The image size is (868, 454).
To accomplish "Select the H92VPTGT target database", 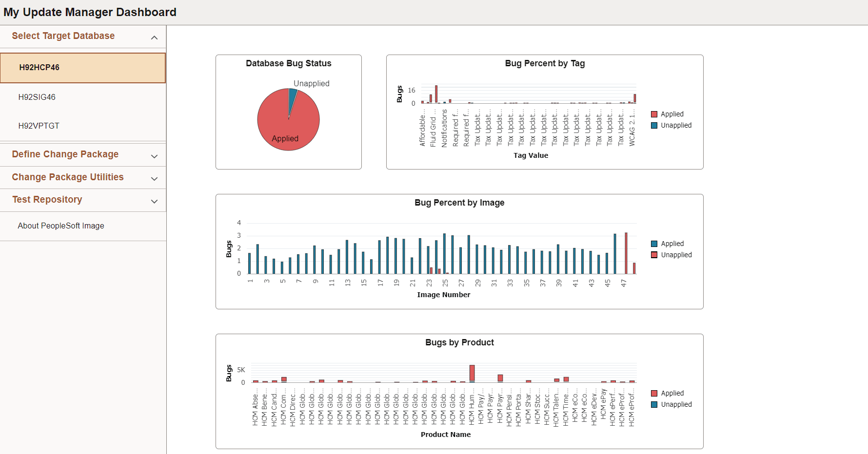I will tap(39, 126).
